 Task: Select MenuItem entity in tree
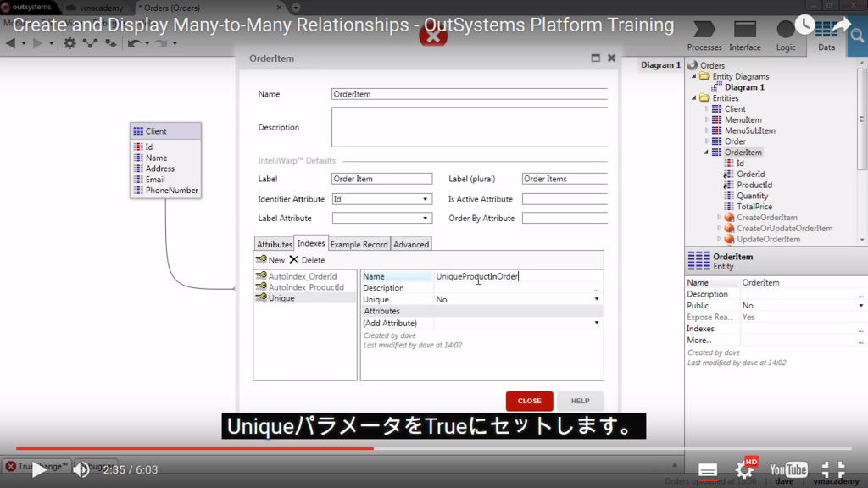tap(743, 119)
